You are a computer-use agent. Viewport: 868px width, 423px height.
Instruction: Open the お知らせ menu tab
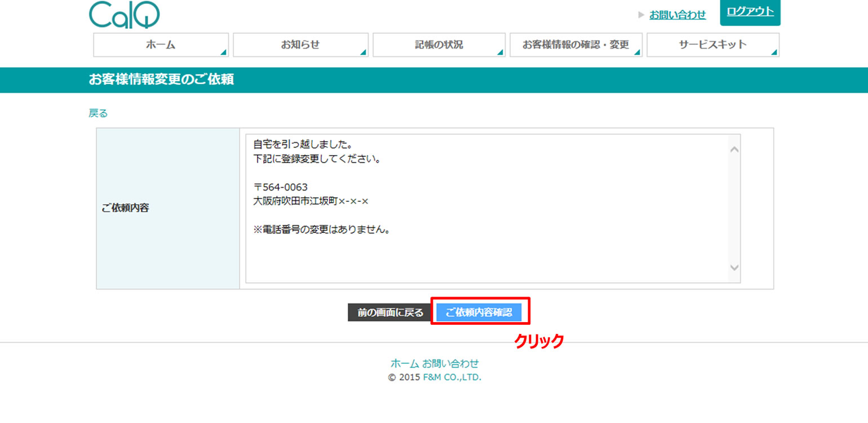click(x=300, y=45)
